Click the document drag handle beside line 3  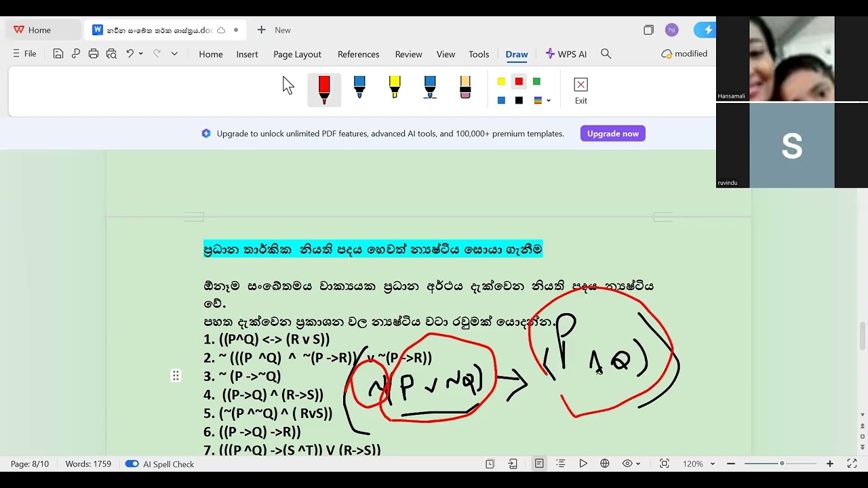pyautogui.click(x=176, y=375)
